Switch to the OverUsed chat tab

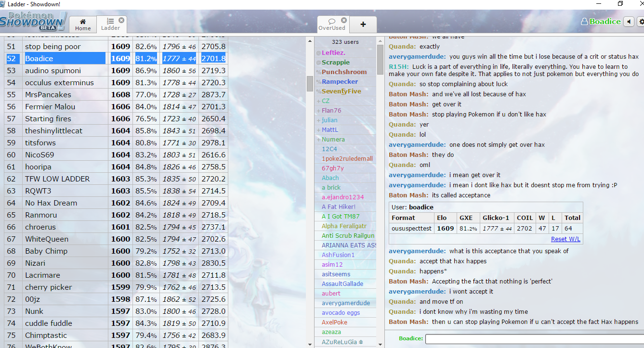coord(331,25)
